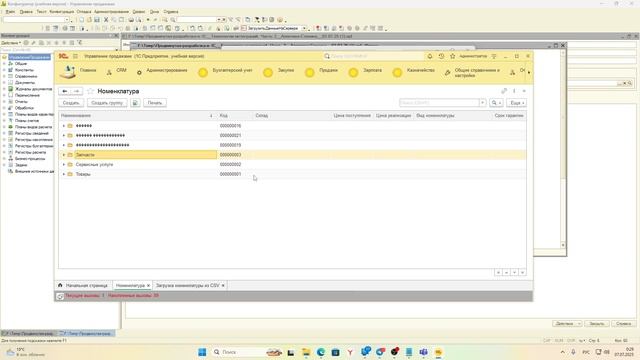
Task: Open the 1C functions menu hamburger icon
Action: (x=76, y=56)
